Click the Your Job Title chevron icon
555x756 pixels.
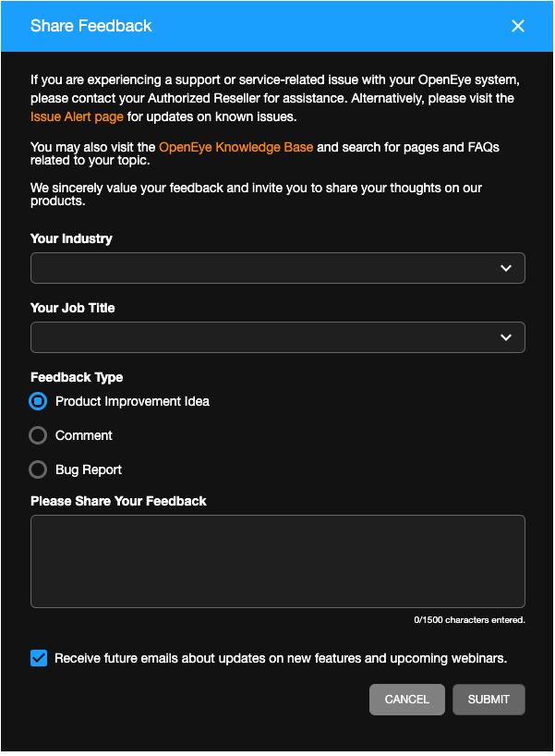pyautogui.click(x=506, y=337)
